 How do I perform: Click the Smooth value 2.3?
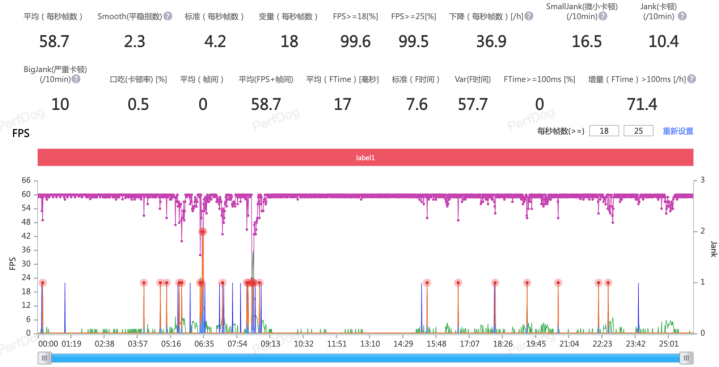(134, 42)
